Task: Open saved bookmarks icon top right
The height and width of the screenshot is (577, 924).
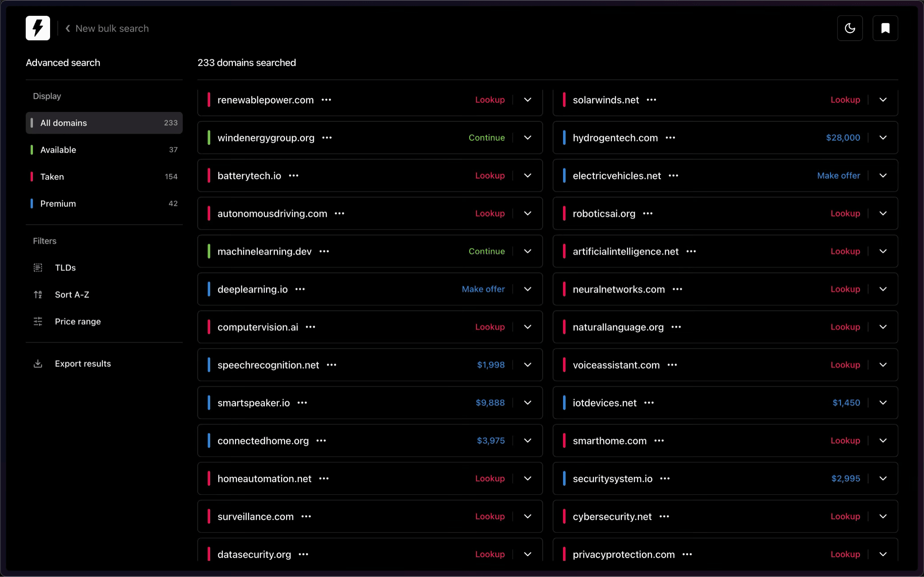Action: 885,28
